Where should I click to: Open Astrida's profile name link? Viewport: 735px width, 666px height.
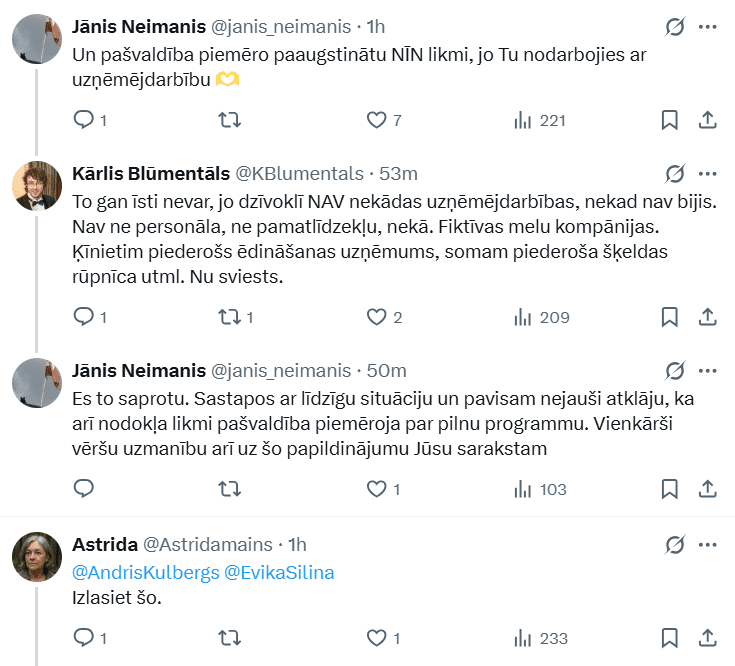(x=105, y=545)
